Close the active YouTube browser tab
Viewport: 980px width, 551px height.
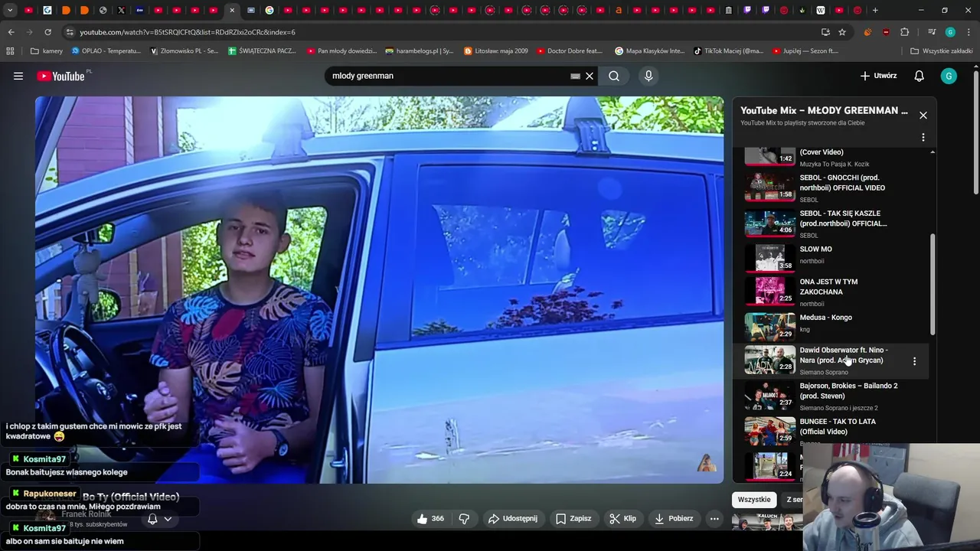coord(232,11)
